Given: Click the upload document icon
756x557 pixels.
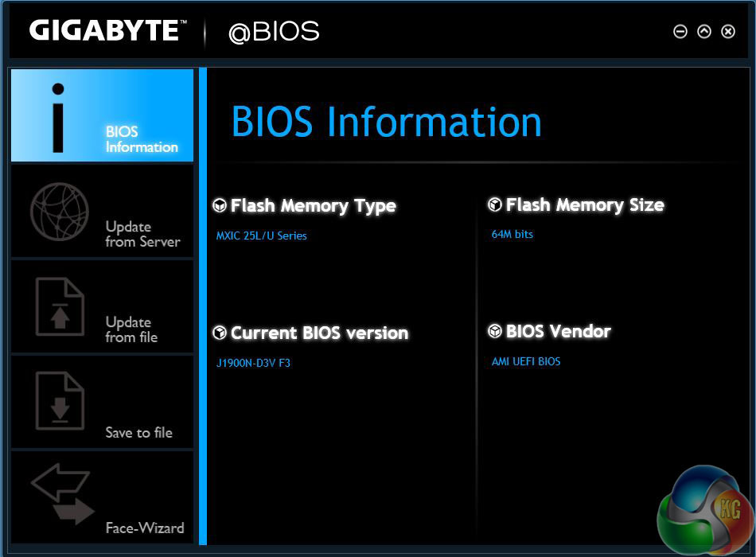Looking at the screenshot, I should pos(60,306).
